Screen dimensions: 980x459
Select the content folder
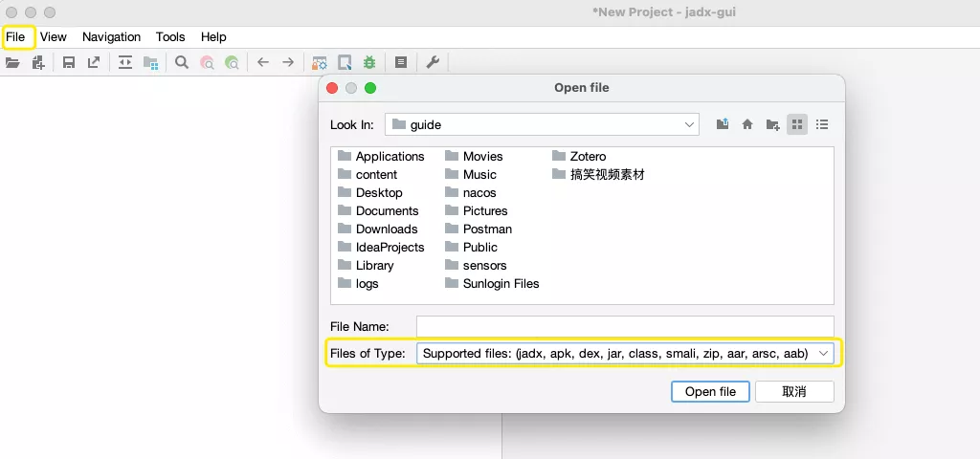point(367,174)
